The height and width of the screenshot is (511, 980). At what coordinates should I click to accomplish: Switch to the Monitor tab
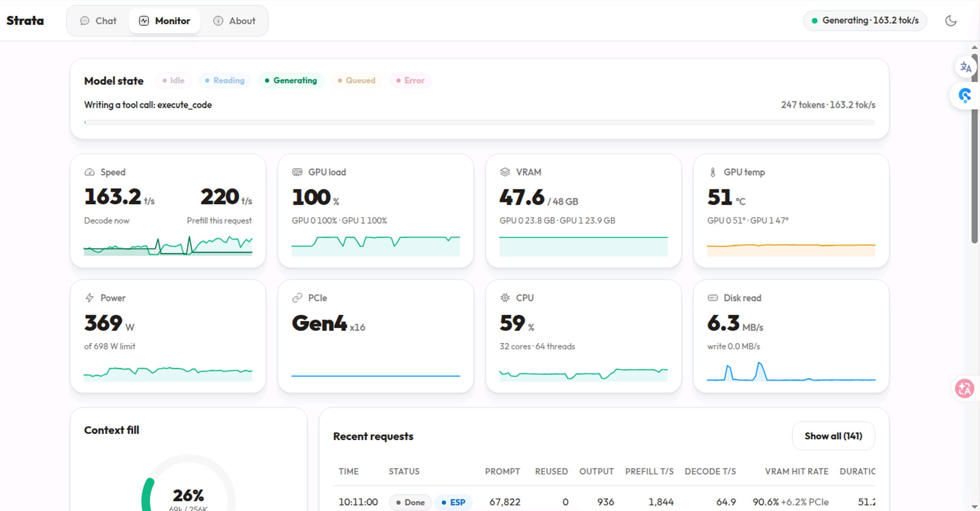[164, 21]
